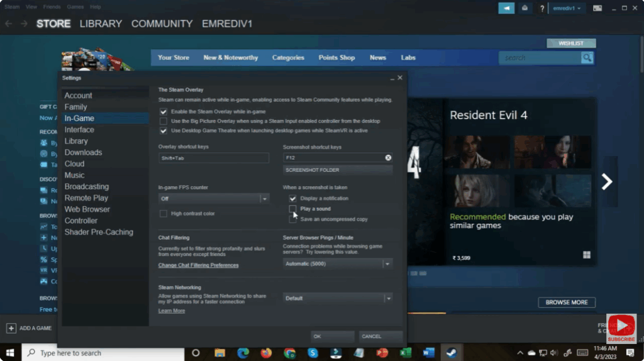The width and height of the screenshot is (644, 361).
Task: Open Cortana circle icon in taskbar
Action: point(196,353)
